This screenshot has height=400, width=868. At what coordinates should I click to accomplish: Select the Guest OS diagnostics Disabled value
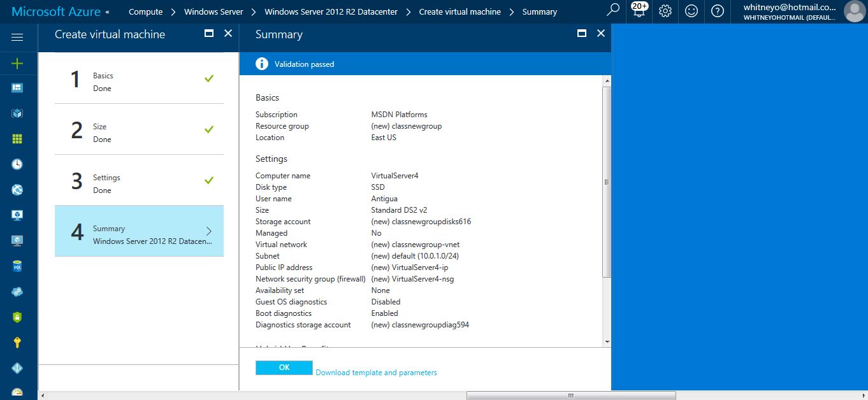pos(386,302)
